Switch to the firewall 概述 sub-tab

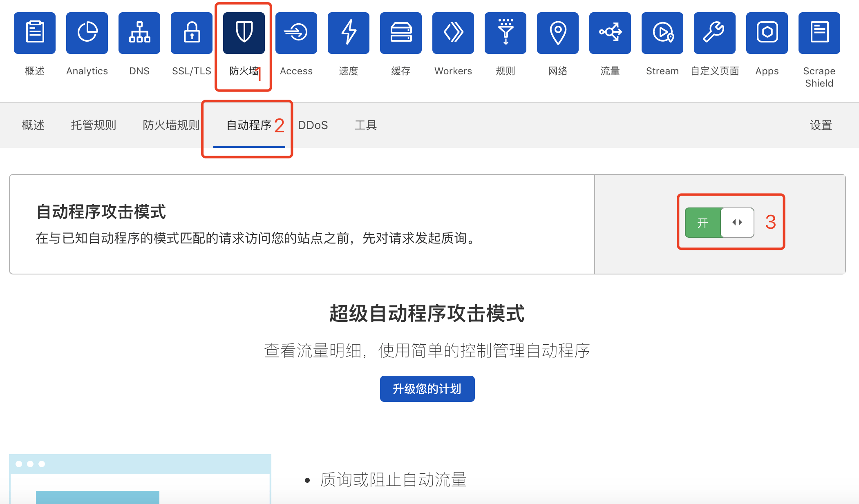coord(33,125)
